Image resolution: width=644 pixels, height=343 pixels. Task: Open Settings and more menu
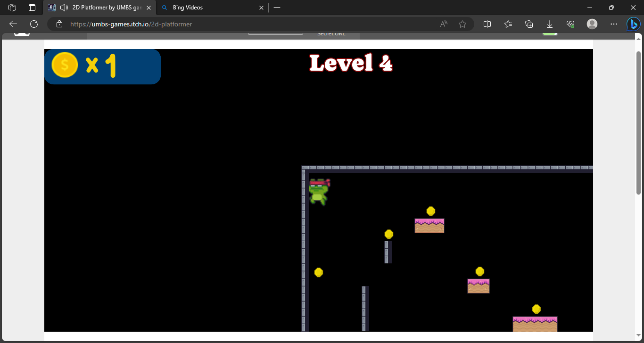[614, 24]
